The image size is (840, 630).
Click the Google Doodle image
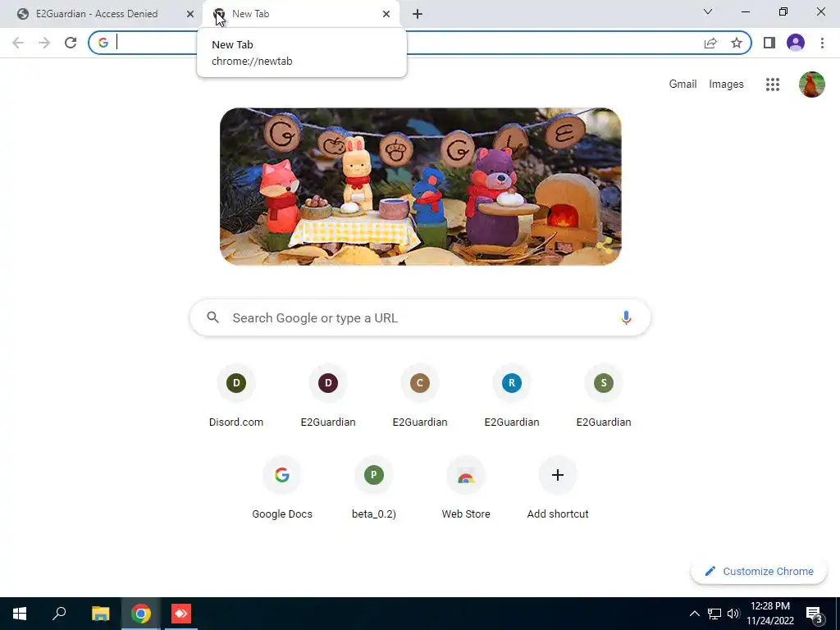point(421,186)
